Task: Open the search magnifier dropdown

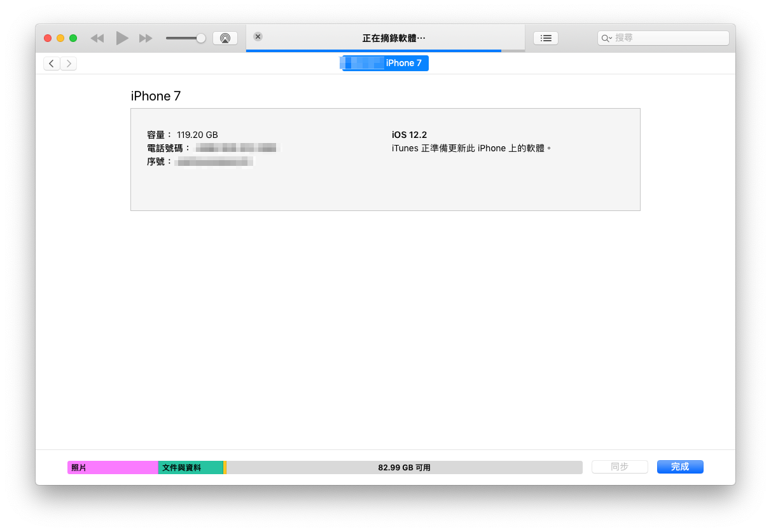Action: pos(606,38)
